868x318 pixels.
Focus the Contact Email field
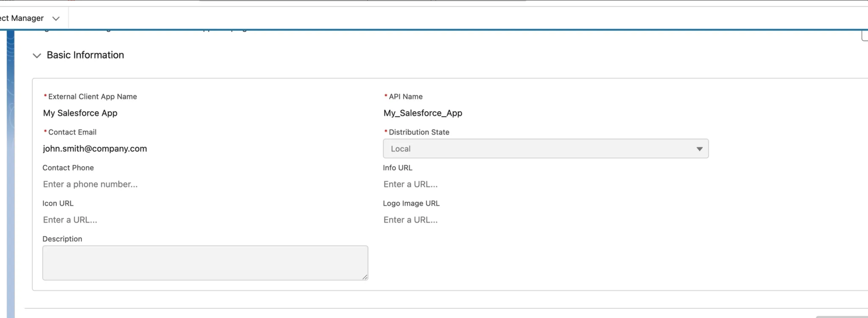click(x=95, y=149)
